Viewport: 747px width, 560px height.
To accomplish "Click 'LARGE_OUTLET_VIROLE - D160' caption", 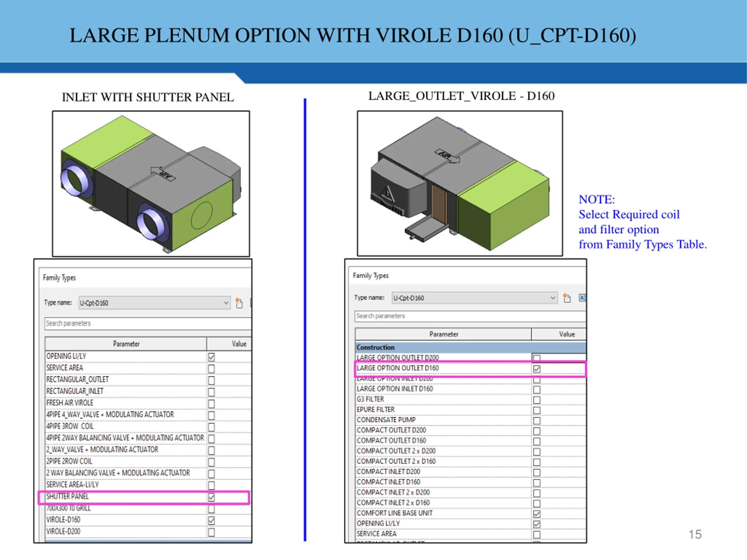I will [x=461, y=96].
